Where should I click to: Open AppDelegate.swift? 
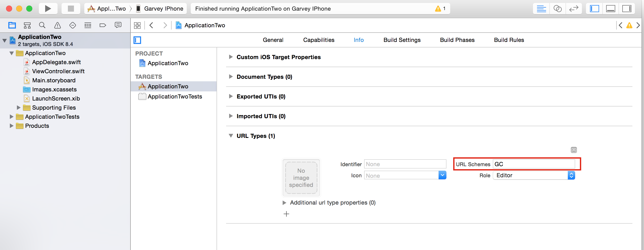point(57,62)
